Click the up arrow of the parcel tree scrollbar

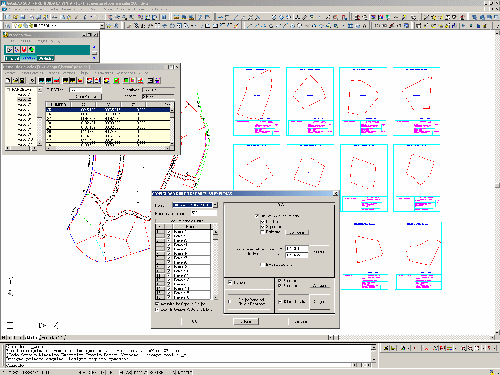pyautogui.click(x=40, y=89)
